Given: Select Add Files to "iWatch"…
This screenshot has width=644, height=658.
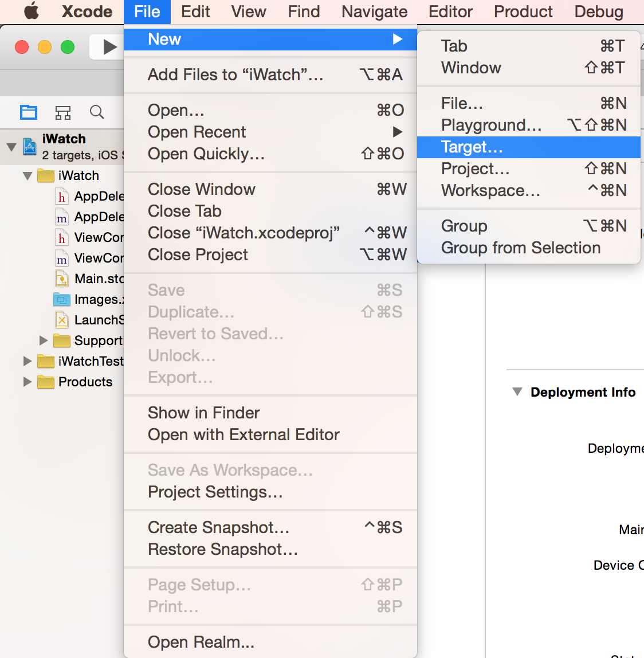Looking at the screenshot, I should point(270,75).
